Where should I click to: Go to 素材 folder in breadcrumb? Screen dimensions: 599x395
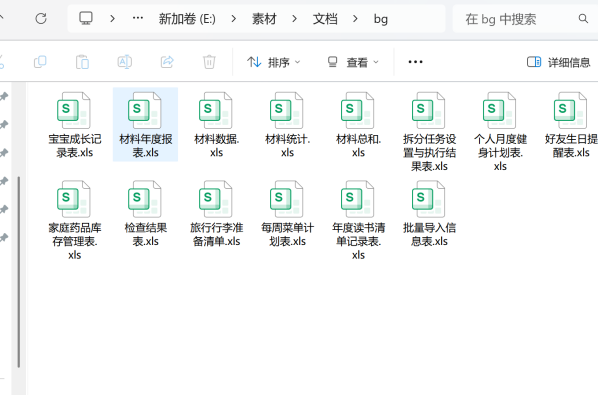point(264,19)
